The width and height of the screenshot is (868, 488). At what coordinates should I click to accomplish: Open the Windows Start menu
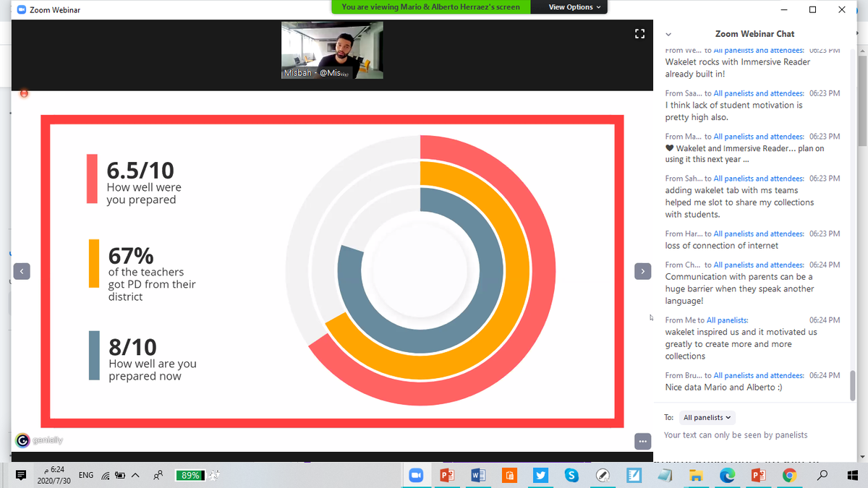[x=852, y=475]
